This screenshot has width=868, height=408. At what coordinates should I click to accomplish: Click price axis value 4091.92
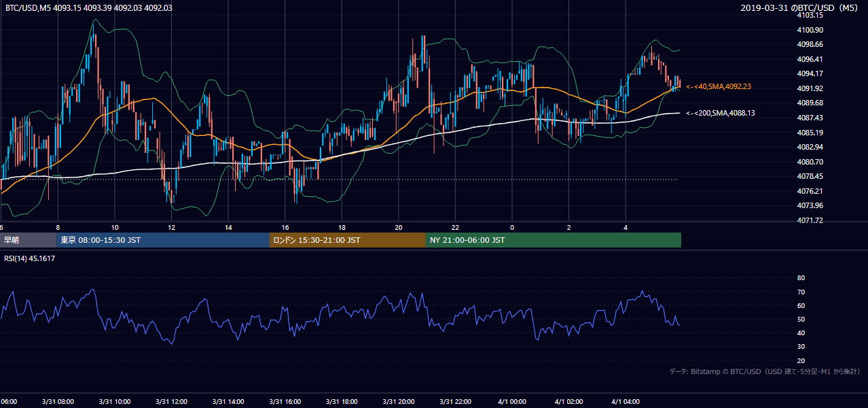pyautogui.click(x=810, y=88)
